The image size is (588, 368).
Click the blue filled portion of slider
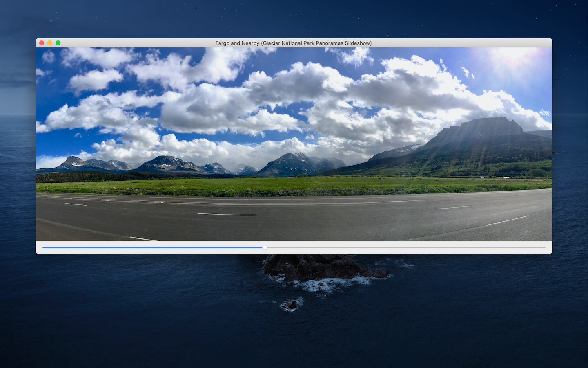pyautogui.click(x=153, y=247)
